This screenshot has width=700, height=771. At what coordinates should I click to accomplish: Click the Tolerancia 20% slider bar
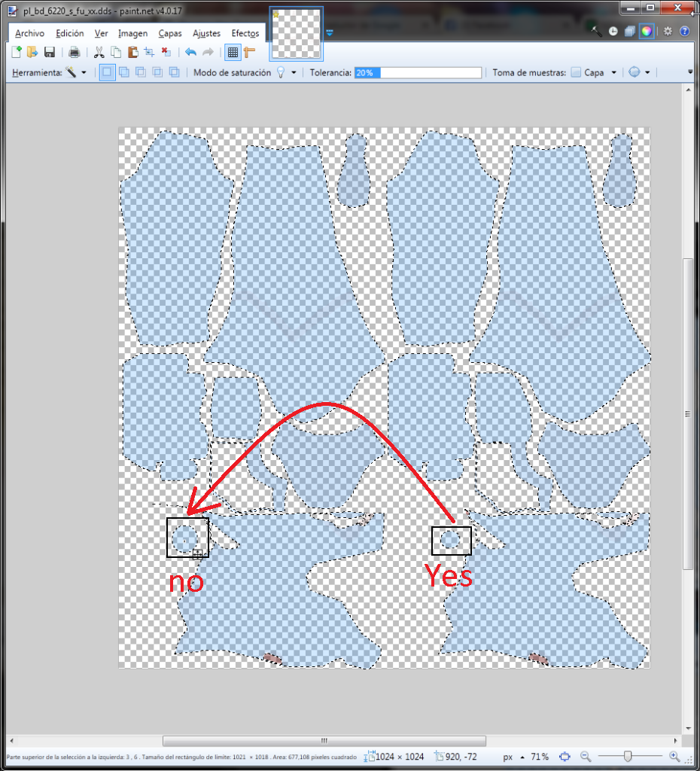pyautogui.click(x=418, y=73)
